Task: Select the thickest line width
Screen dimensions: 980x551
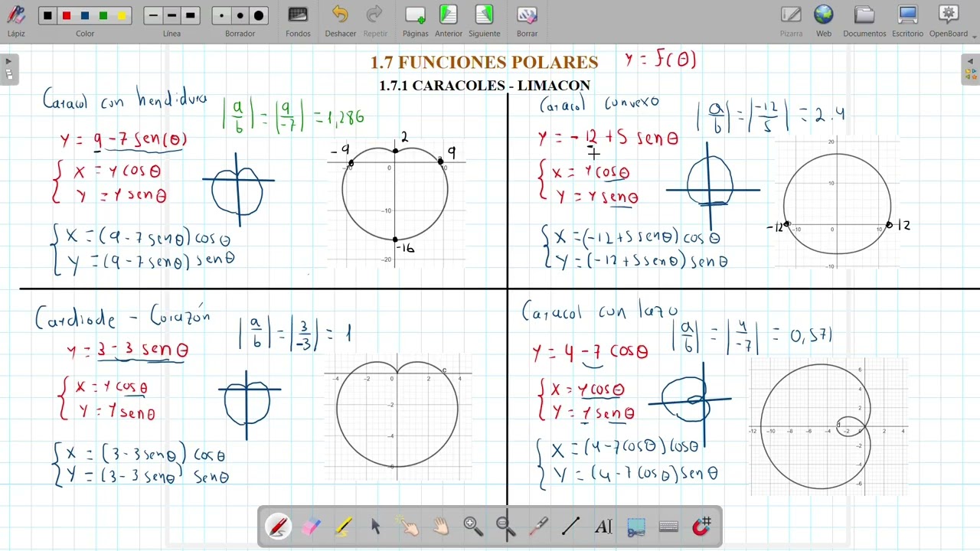Action: (x=191, y=15)
